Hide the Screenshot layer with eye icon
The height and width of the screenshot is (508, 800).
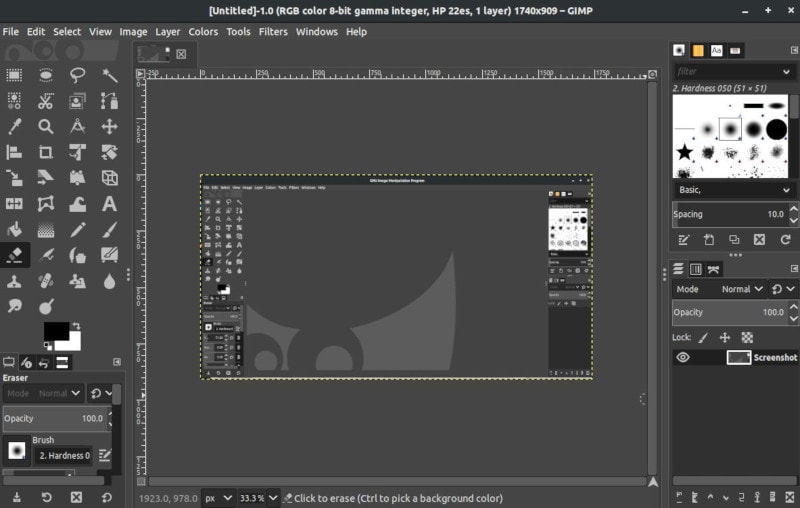(x=683, y=357)
